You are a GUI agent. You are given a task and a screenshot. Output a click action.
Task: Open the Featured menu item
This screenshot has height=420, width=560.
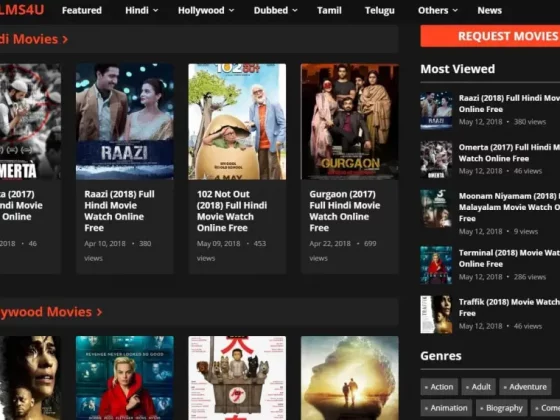(x=81, y=10)
